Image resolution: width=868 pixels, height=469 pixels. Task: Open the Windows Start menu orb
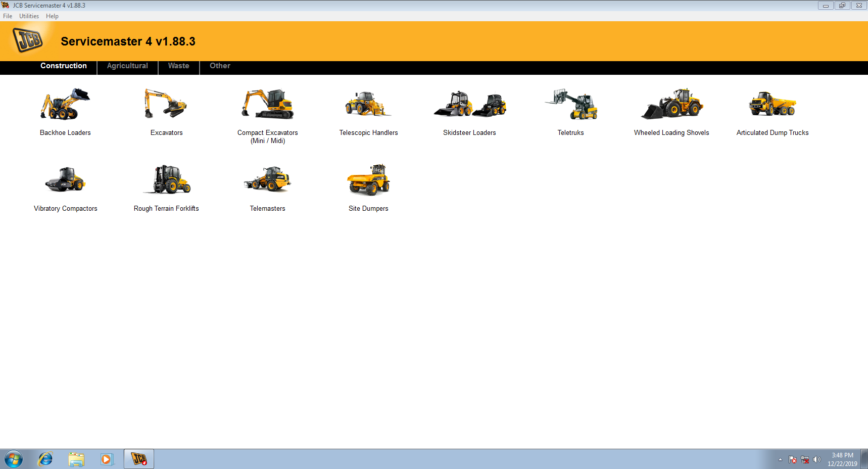click(14, 459)
